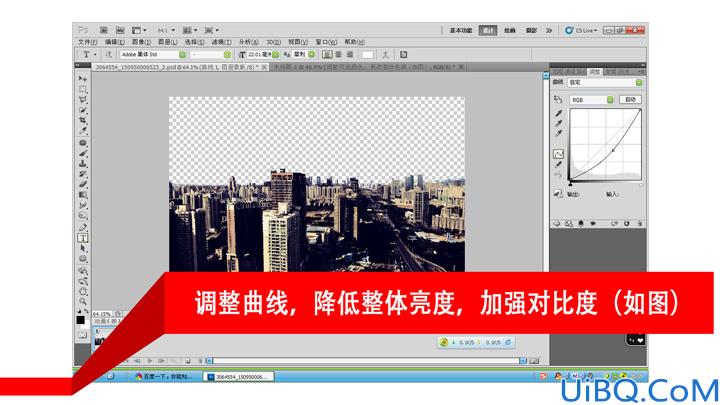
Task: Click the 自动 auto button
Action: (630, 100)
